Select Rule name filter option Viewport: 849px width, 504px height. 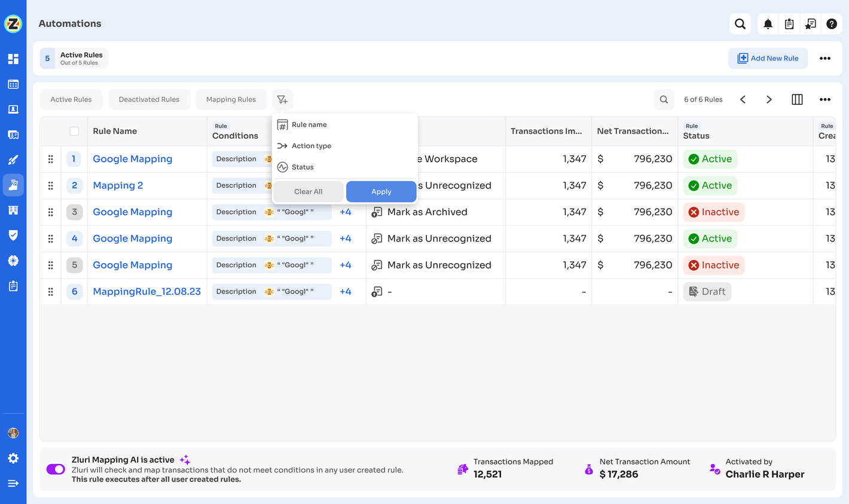pos(344,125)
